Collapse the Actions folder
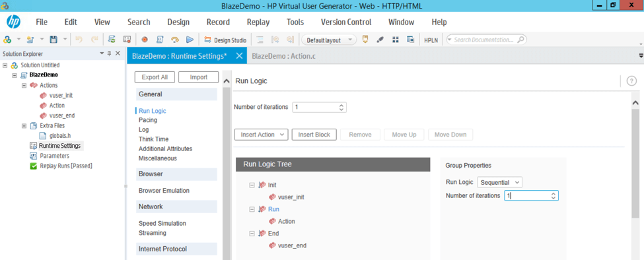Viewport: 644px width, 260px height. (24, 85)
